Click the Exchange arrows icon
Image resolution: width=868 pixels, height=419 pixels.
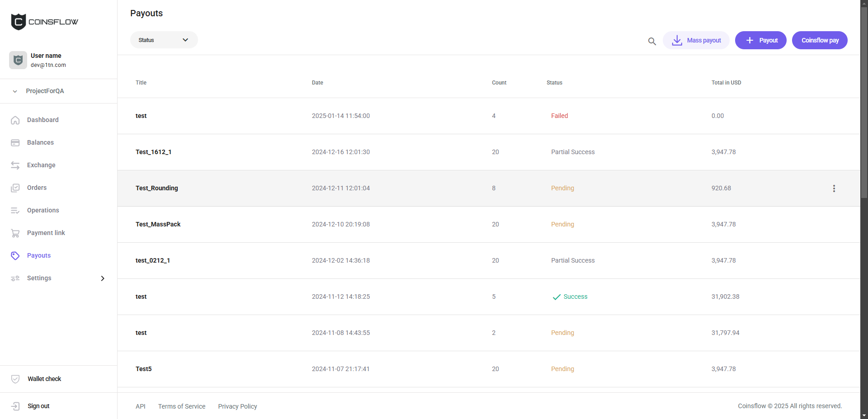click(15, 165)
